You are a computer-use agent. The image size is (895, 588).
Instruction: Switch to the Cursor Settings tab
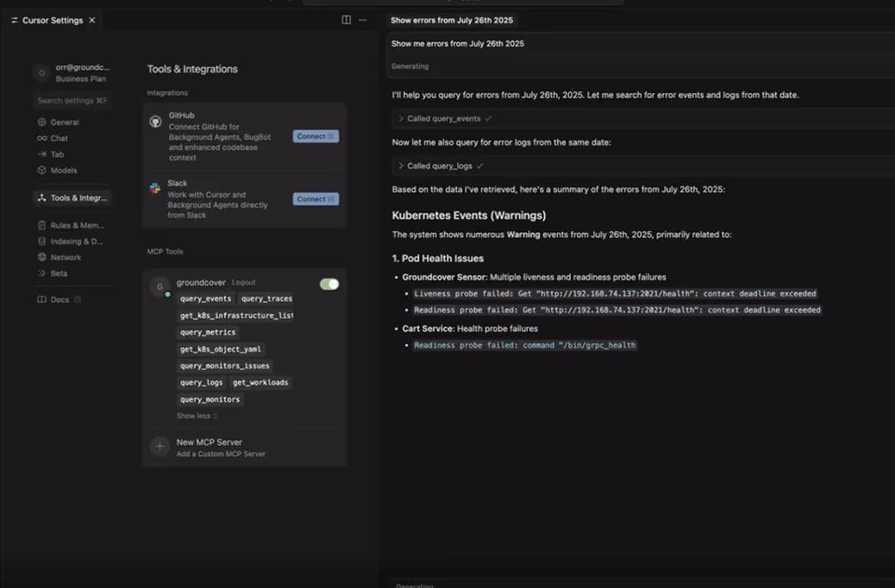53,20
